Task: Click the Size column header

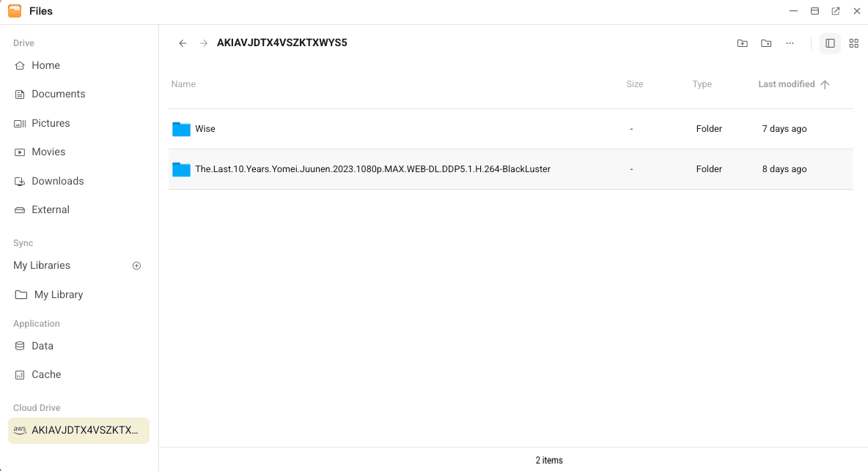Action: tap(634, 84)
